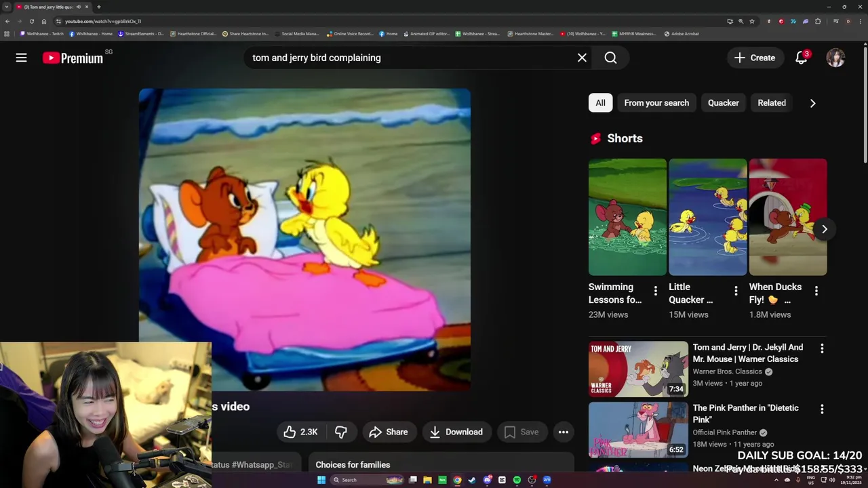This screenshot has height=488, width=868.
Task: Open Pink Panther Dietetic Pink thumbnail
Action: pyautogui.click(x=638, y=430)
